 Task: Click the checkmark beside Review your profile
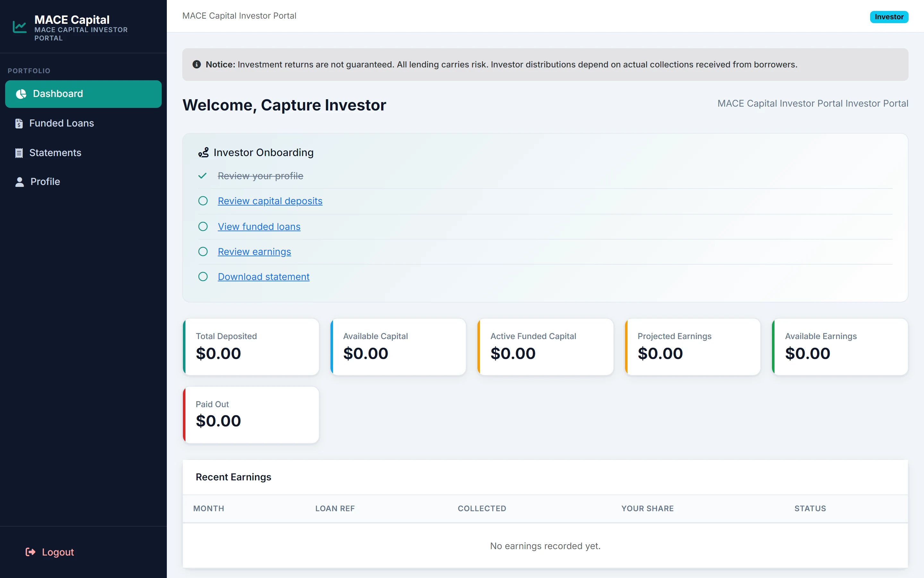coord(202,176)
